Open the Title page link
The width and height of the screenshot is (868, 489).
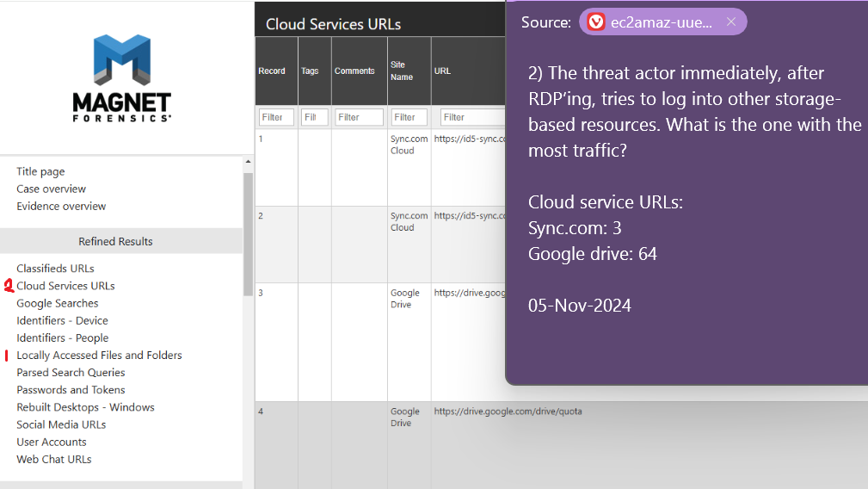pos(40,171)
